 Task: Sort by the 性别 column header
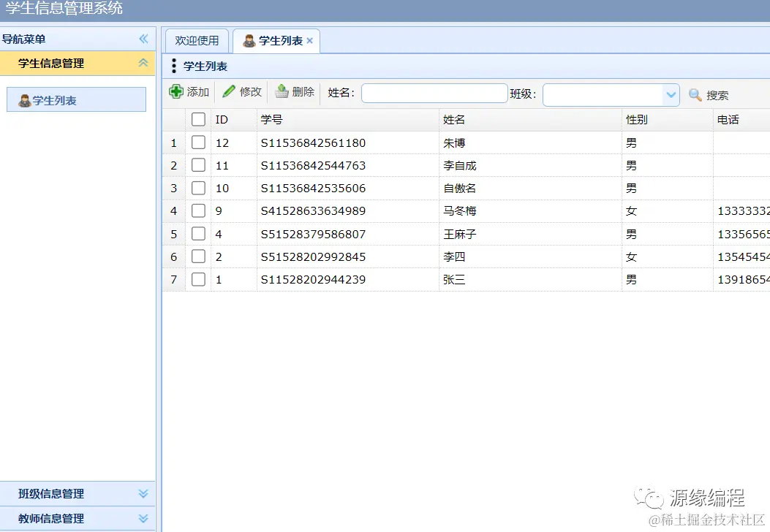click(x=668, y=119)
